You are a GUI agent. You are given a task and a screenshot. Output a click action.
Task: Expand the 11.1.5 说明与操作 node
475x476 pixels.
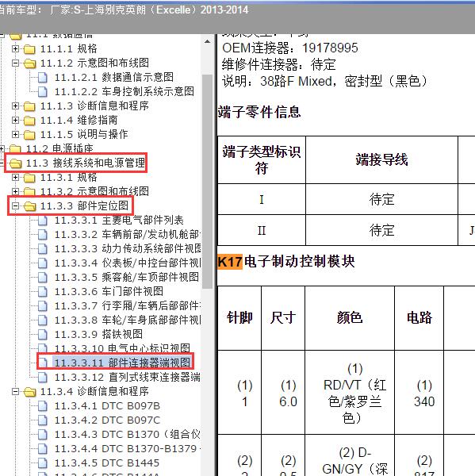point(15,134)
